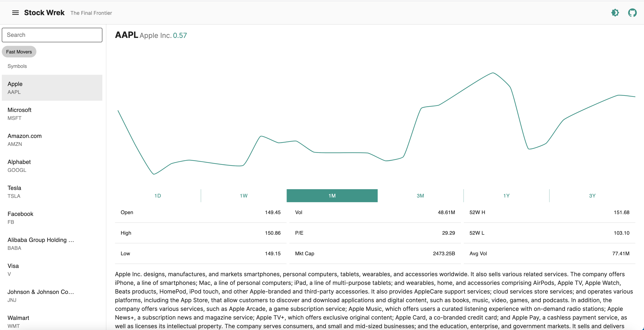Switch chart range to 3Y
The height and width of the screenshot is (330, 644).
coord(592,196)
